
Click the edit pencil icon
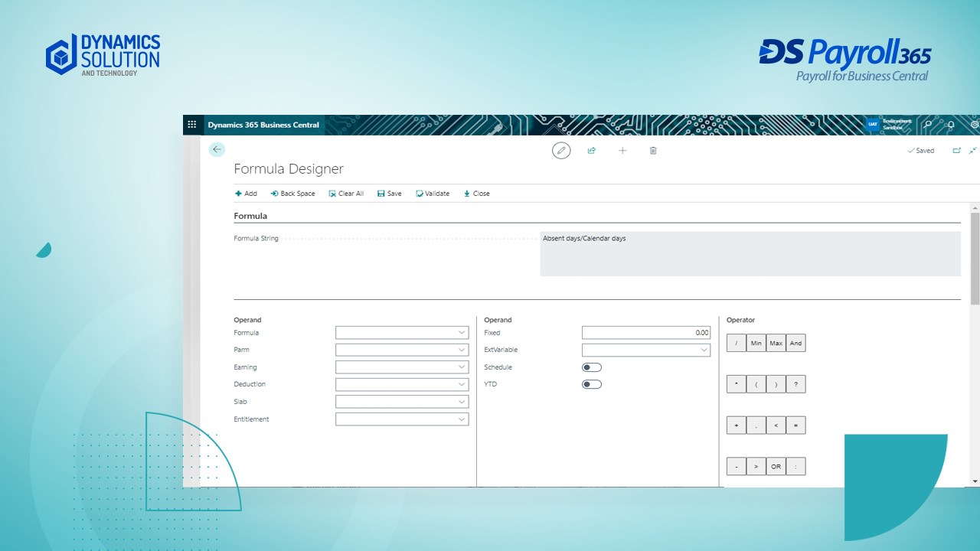[561, 151]
